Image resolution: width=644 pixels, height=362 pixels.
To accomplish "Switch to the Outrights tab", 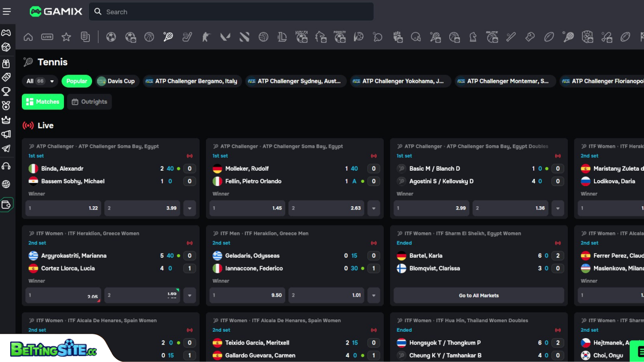I will point(89,102).
